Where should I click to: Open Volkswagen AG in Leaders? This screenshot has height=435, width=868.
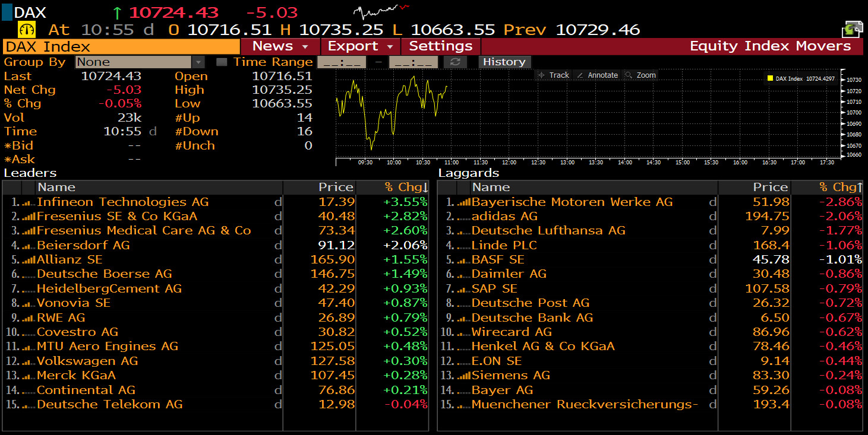click(x=87, y=361)
